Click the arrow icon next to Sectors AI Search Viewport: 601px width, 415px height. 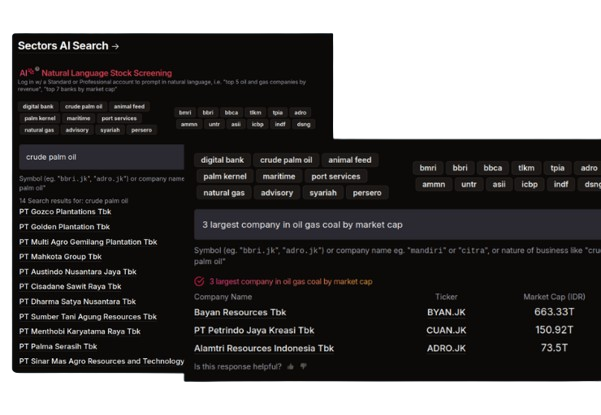115,46
